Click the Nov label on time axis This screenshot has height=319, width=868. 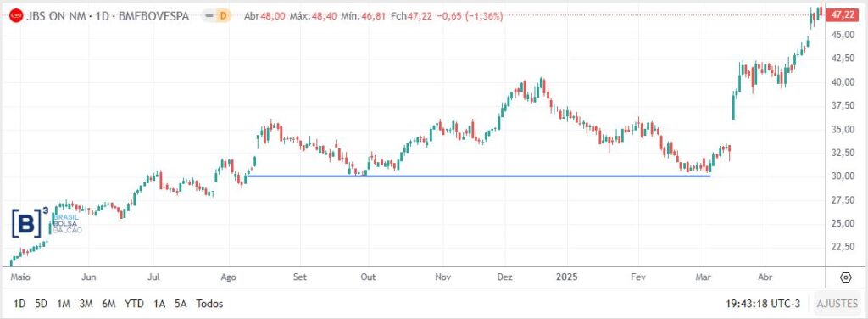click(443, 277)
